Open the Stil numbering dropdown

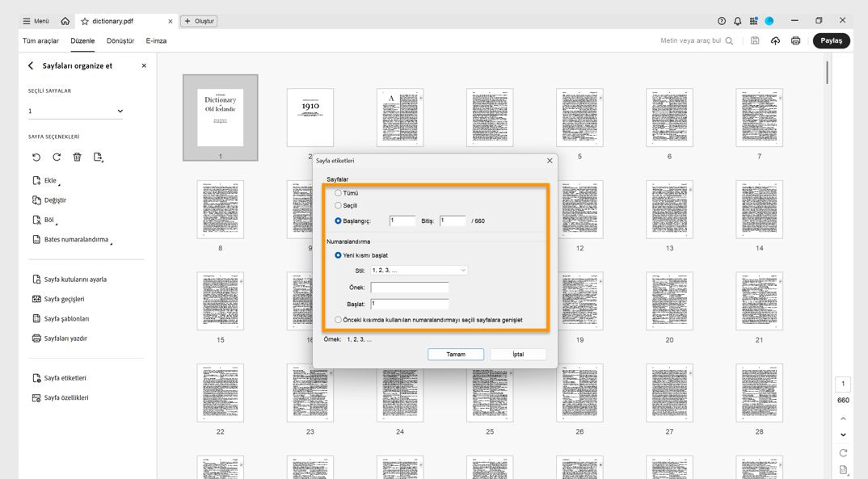point(419,271)
